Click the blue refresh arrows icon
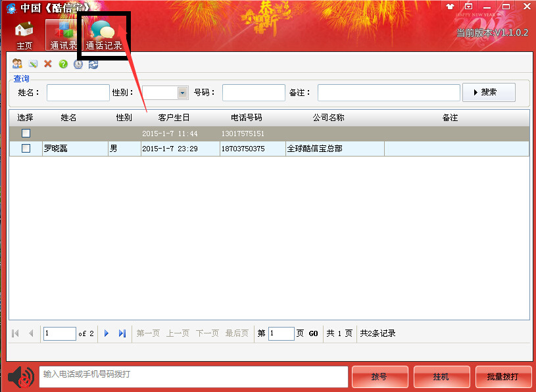 tap(93, 64)
